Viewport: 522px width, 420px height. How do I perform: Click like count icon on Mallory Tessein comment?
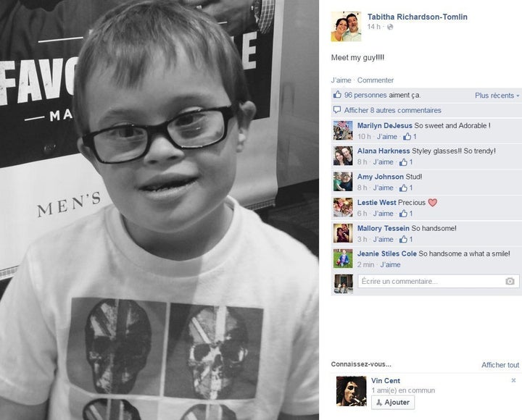point(403,239)
